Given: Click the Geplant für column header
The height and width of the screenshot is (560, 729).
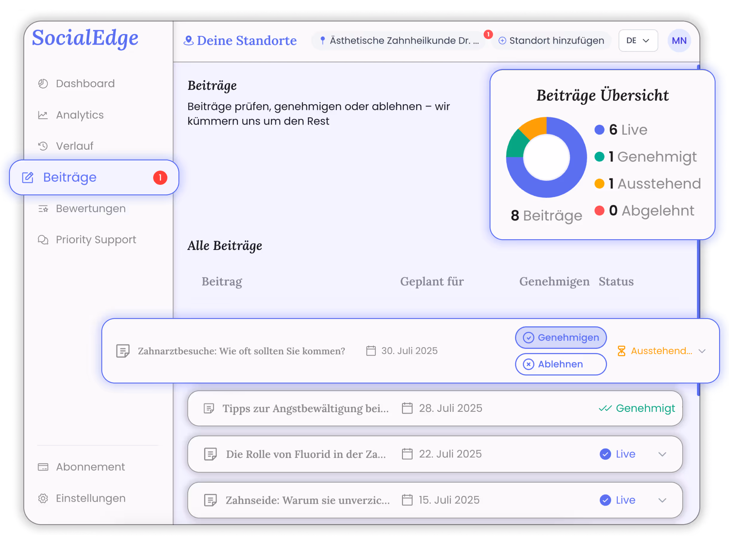Looking at the screenshot, I should click(x=432, y=282).
